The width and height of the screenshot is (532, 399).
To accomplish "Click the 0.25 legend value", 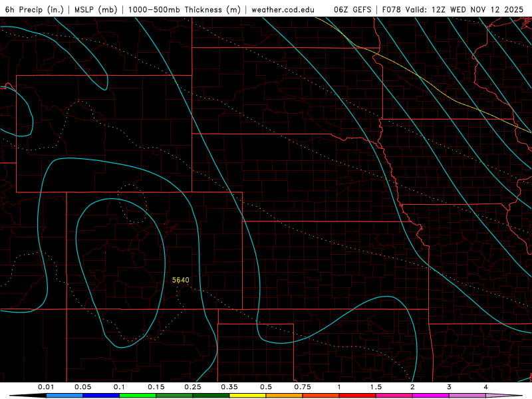I will coord(193,387).
